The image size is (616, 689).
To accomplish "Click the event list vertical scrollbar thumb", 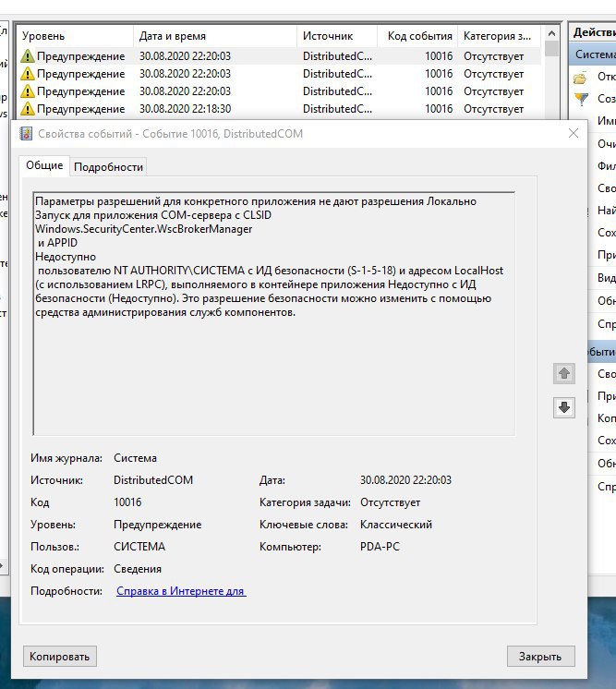I will pos(551,49).
